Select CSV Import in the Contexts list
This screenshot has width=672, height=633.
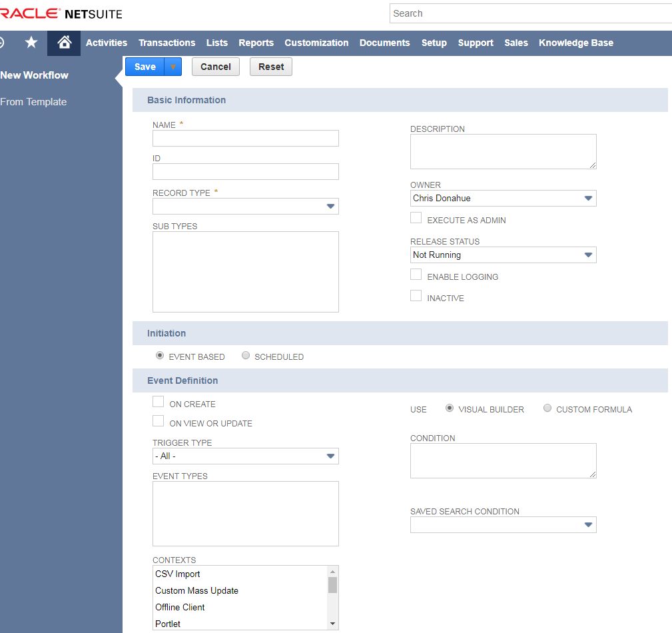point(177,574)
